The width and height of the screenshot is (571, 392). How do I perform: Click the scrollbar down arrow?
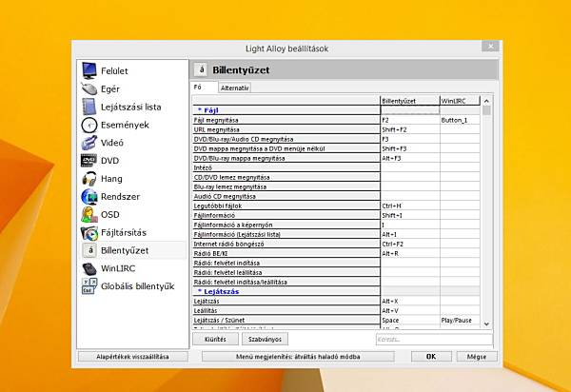pos(486,323)
